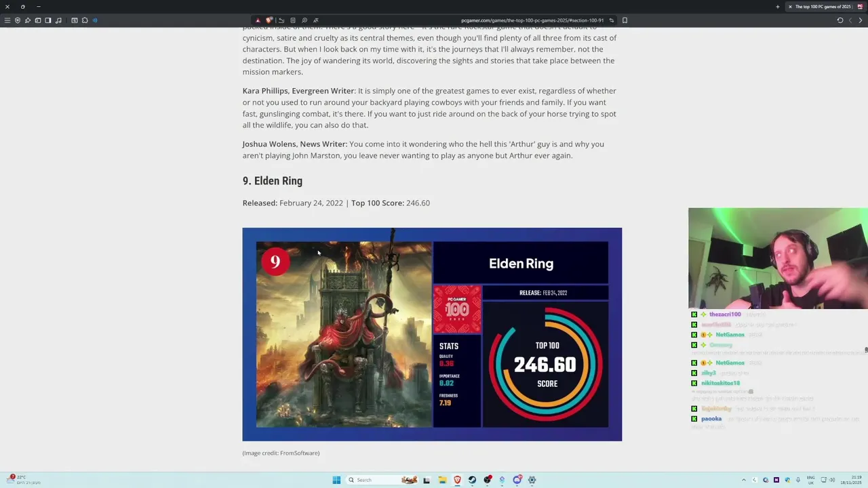Open Steam from the taskbar
The image size is (868, 488).
pos(472,480)
